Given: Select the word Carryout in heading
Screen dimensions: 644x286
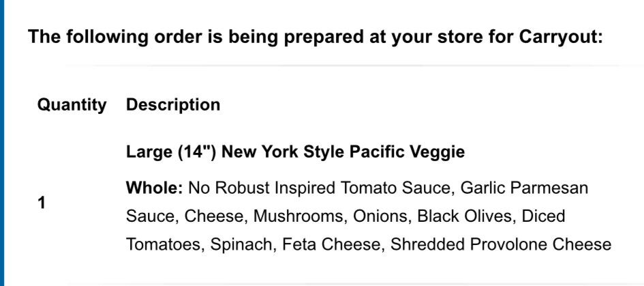Looking at the screenshot, I should click(561, 37).
